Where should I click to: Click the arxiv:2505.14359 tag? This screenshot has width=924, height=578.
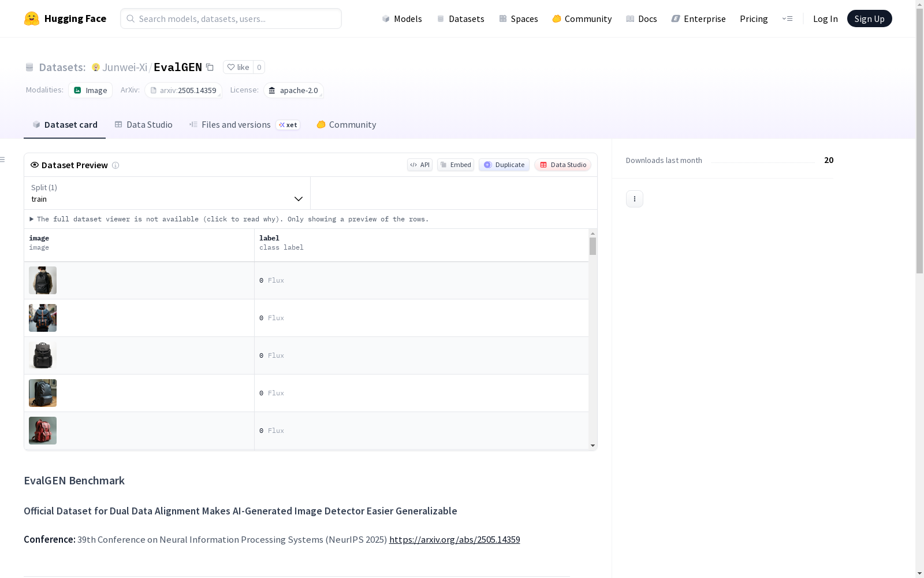tap(184, 90)
